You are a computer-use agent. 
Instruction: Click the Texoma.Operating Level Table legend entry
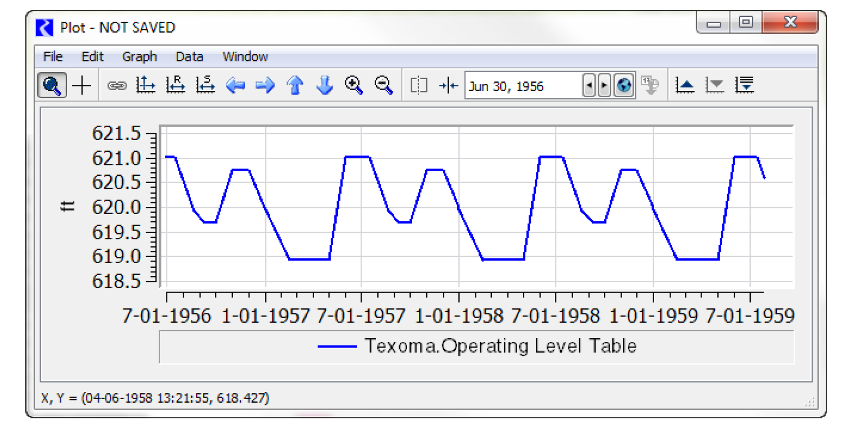pos(500,346)
